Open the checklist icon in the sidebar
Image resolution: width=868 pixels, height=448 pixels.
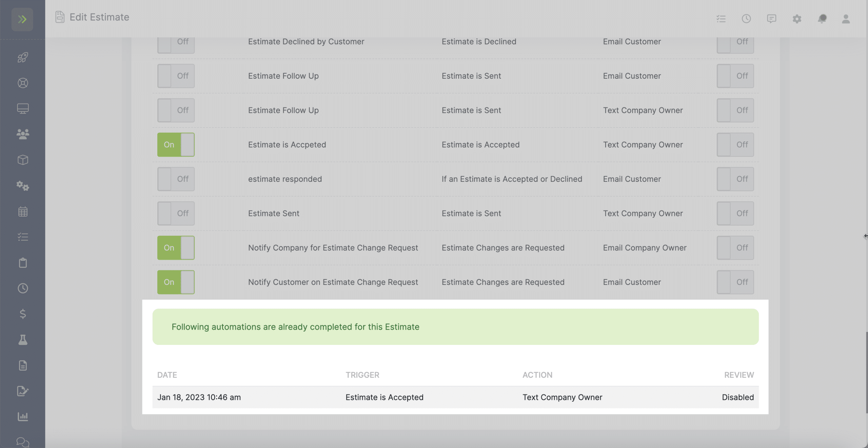tap(23, 237)
